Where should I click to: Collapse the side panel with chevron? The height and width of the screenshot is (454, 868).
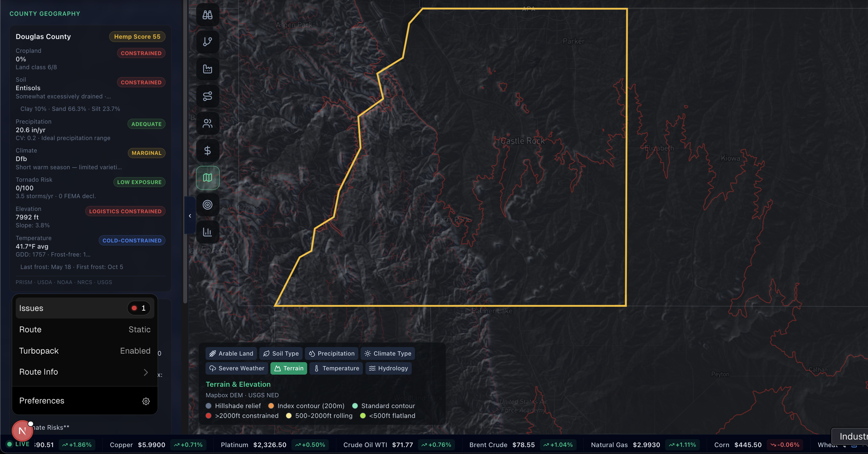coord(190,216)
